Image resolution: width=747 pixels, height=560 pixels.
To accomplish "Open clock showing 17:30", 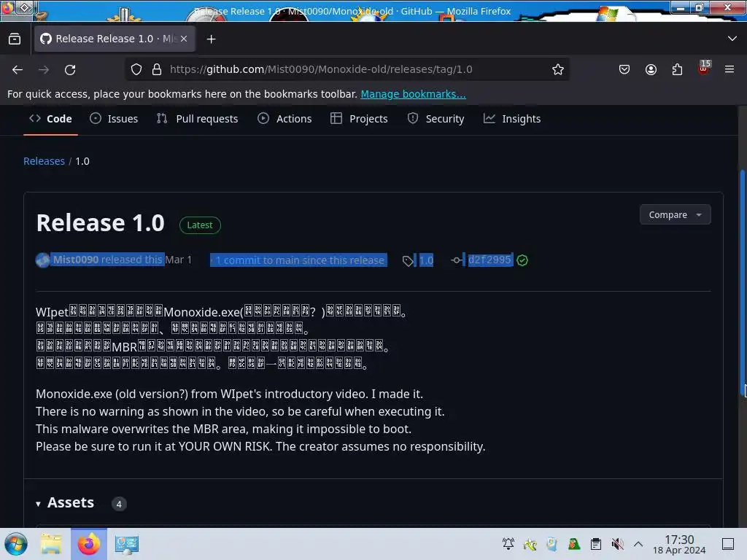I will [x=679, y=544].
